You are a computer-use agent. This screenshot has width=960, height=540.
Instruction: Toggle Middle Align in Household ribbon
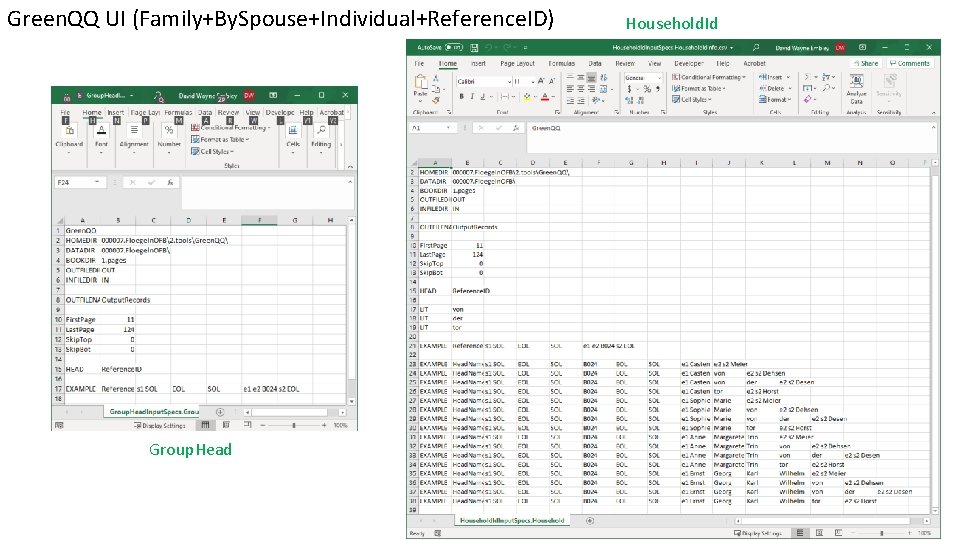580,78
